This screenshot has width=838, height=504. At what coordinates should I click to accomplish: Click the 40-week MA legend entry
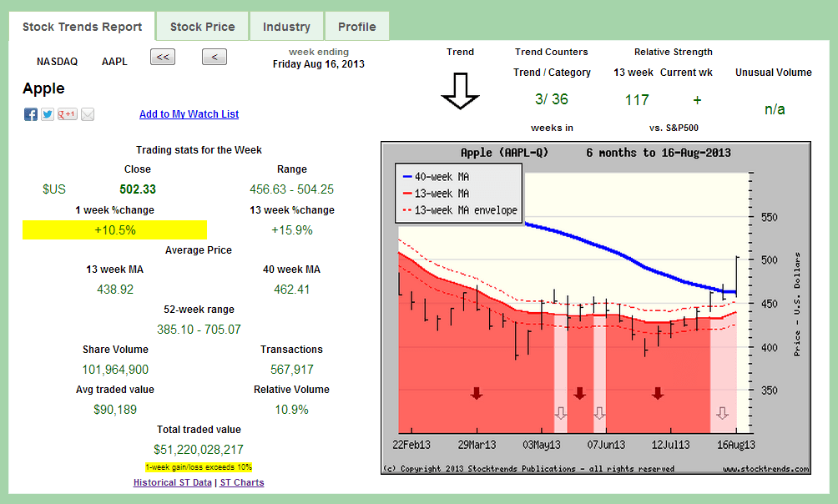[436, 176]
